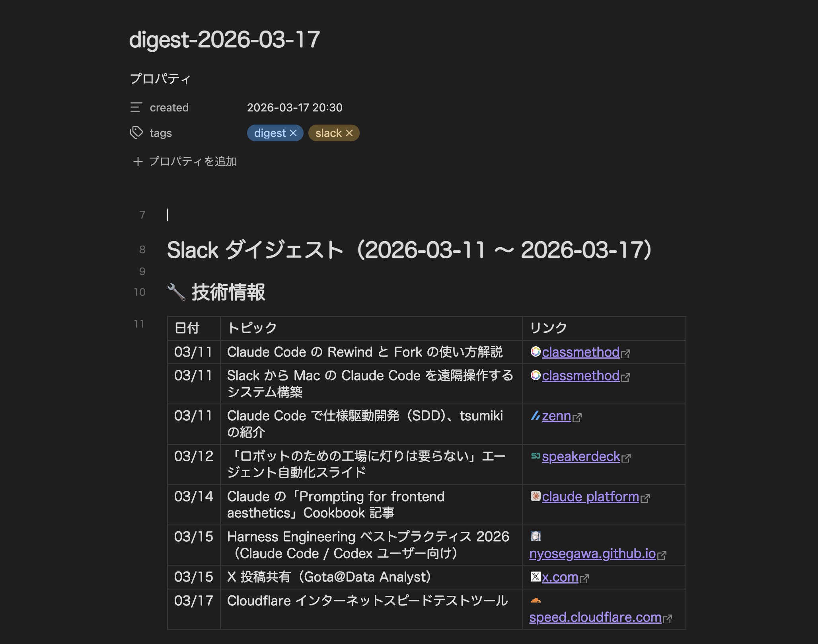This screenshot has height=644, width=818.
Task: Click the page title digest-2026-03-17
Action: [225, 39]
